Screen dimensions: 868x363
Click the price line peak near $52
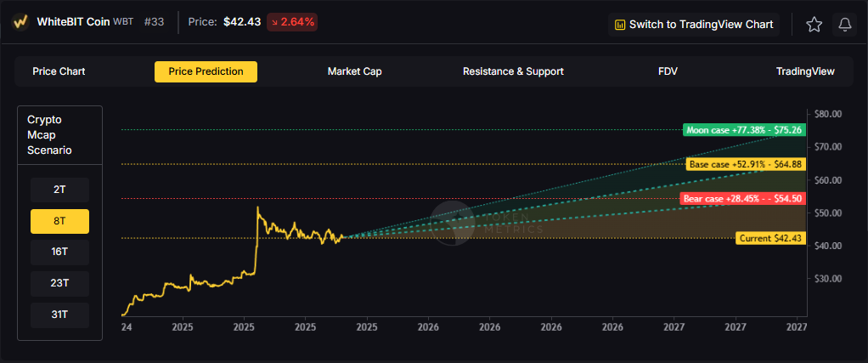coord(257,207)
